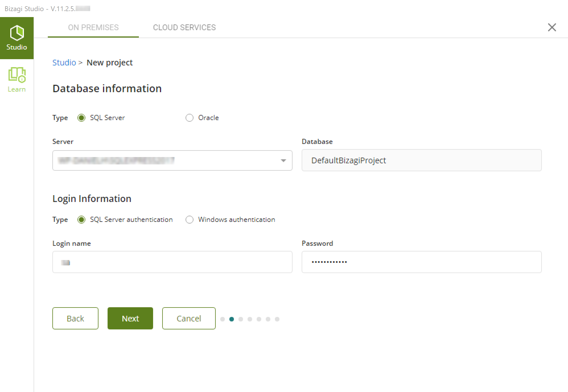Image resolution: width=568 pixels, height=392 pixels.
Task: Click the Password field
Action: [x=421, y=262]
